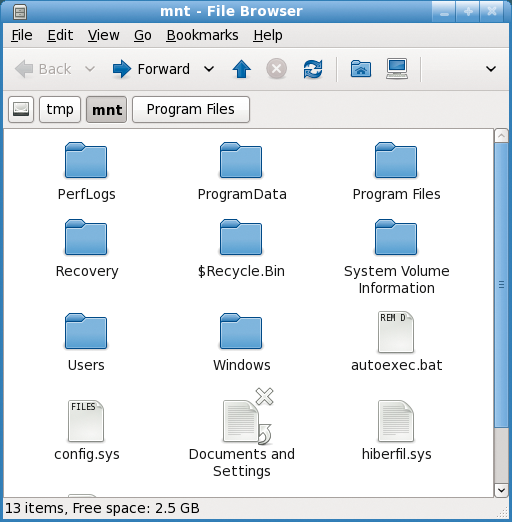
Task: Click the Program Files path button
Action: click(191, 109)
